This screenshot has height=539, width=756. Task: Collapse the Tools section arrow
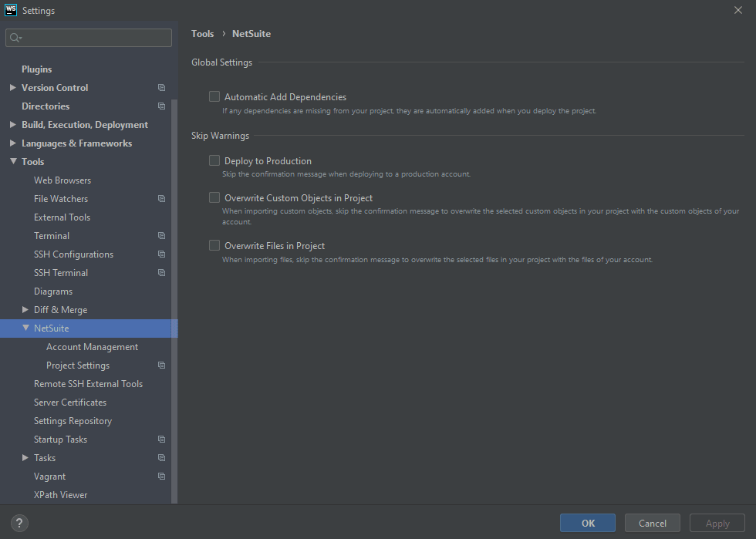point(13,161)
